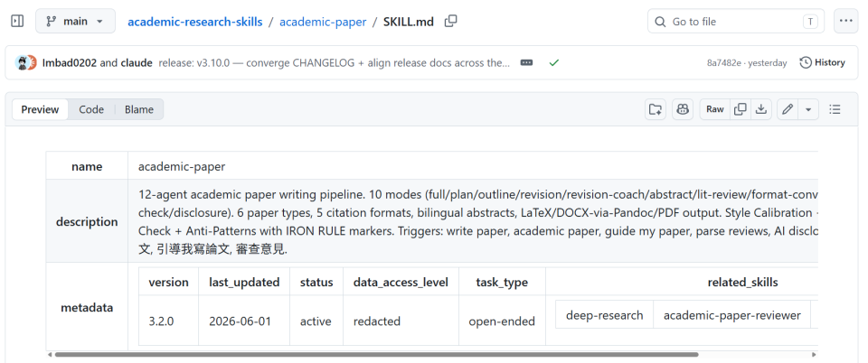Open the Raw file view
The width and height of the screenshot is (868, 363).
[x=714, y=109]
